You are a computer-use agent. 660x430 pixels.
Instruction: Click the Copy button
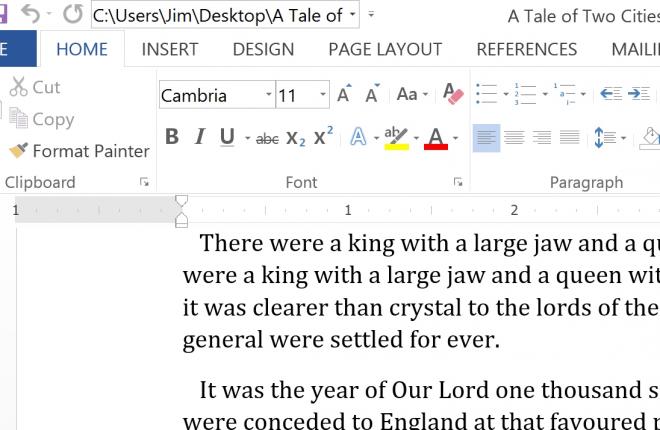(41, 119)
